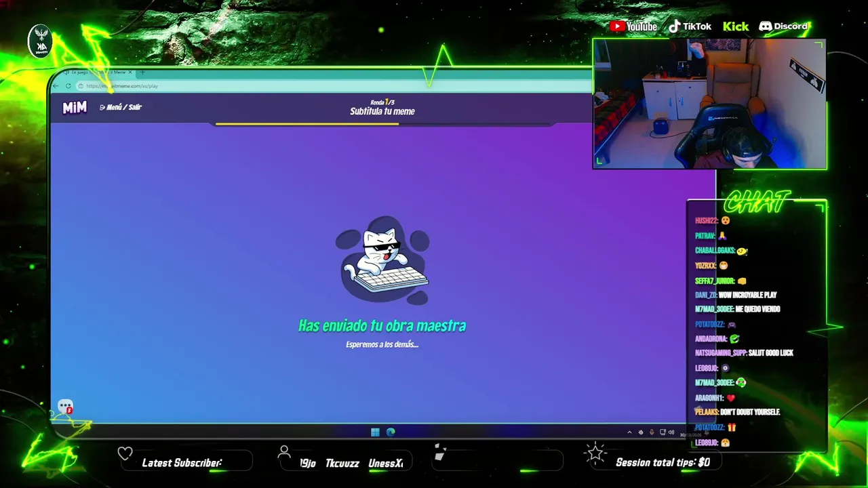
Task: Click the cube icon in bottom overlay bar
Action: click(x=440, y=453)
